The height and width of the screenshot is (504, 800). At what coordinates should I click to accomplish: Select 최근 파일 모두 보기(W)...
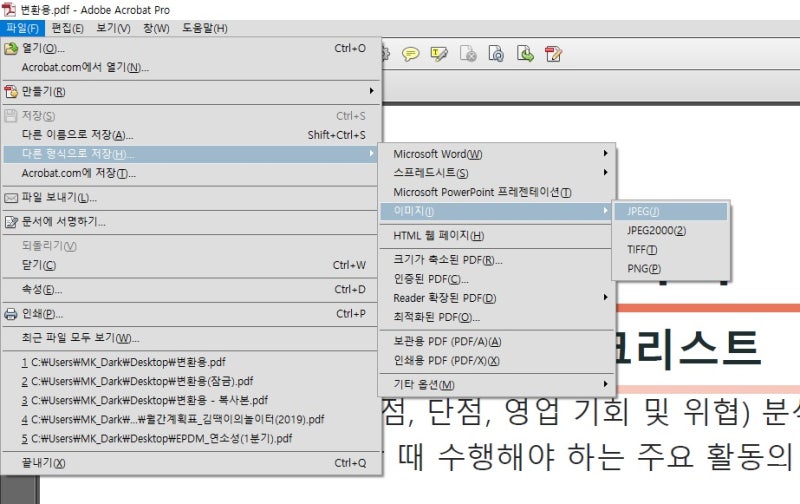tap(191, 338)
